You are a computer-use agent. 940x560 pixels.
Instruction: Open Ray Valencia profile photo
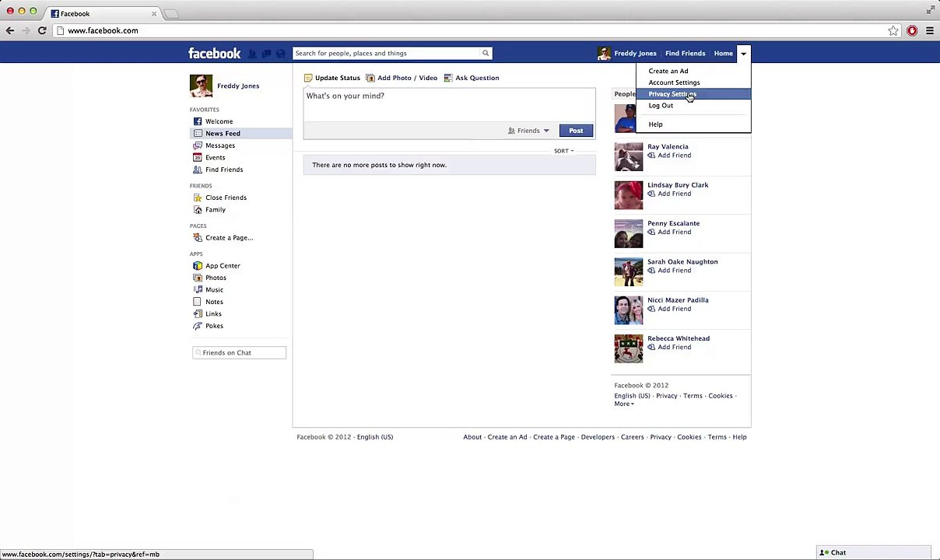629,156
